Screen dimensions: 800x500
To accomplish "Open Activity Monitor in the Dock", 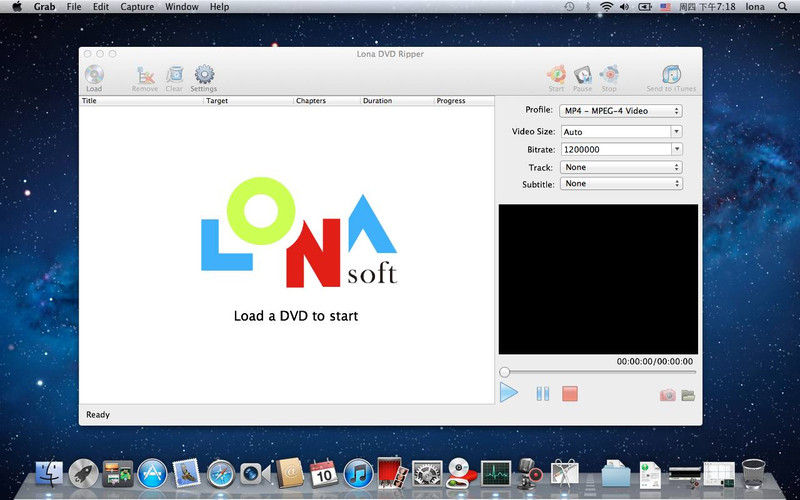I will tap(496, 473).
